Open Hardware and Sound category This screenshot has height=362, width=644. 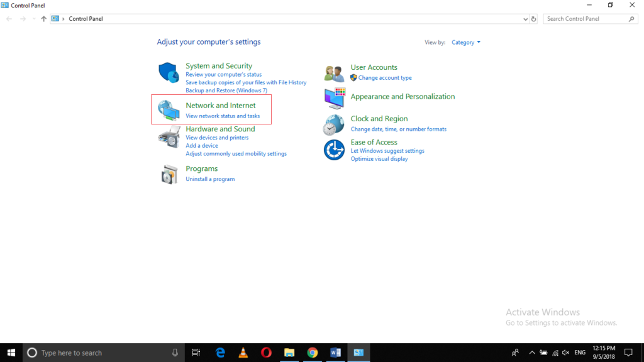tap(220, 129)
